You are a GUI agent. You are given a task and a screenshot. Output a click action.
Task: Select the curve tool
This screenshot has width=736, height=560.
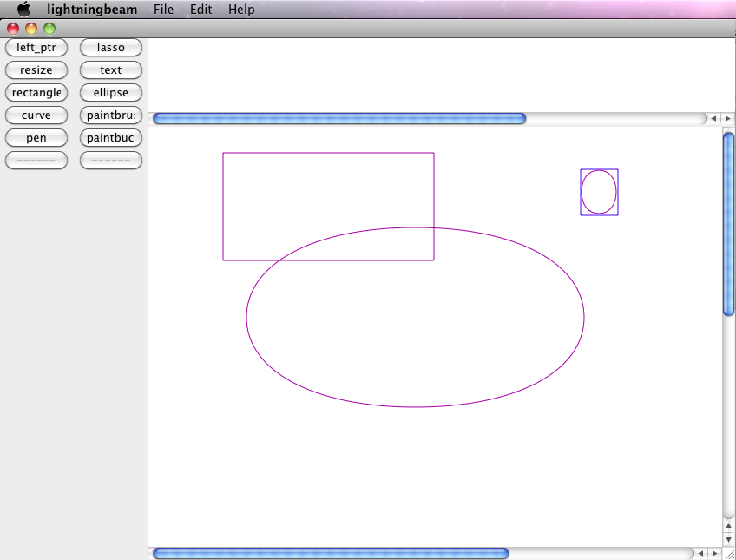36,115
